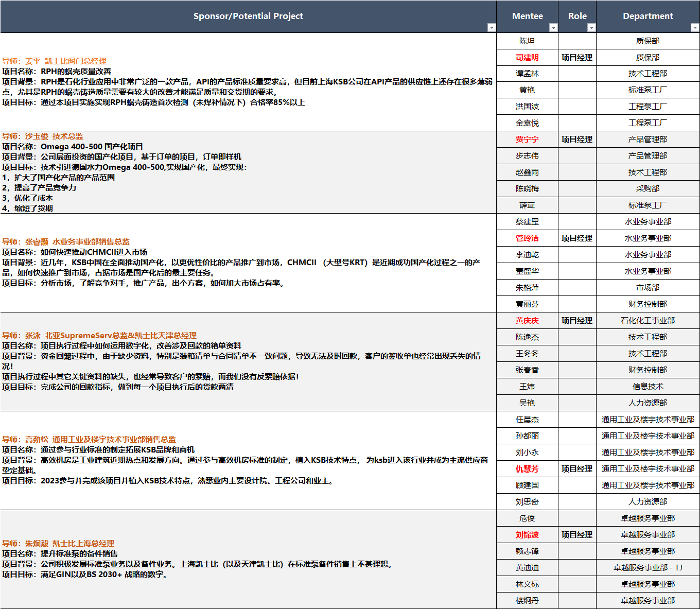Select department cell '采购部'

(x=648, y=189)
